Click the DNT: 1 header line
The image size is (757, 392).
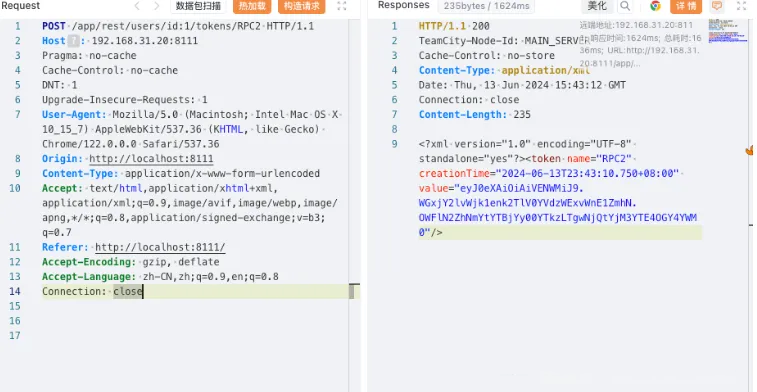tap(60, 85)
